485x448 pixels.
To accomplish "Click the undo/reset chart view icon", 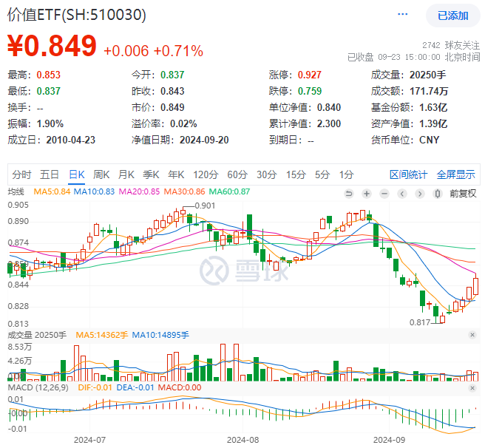I will [348, 193].
